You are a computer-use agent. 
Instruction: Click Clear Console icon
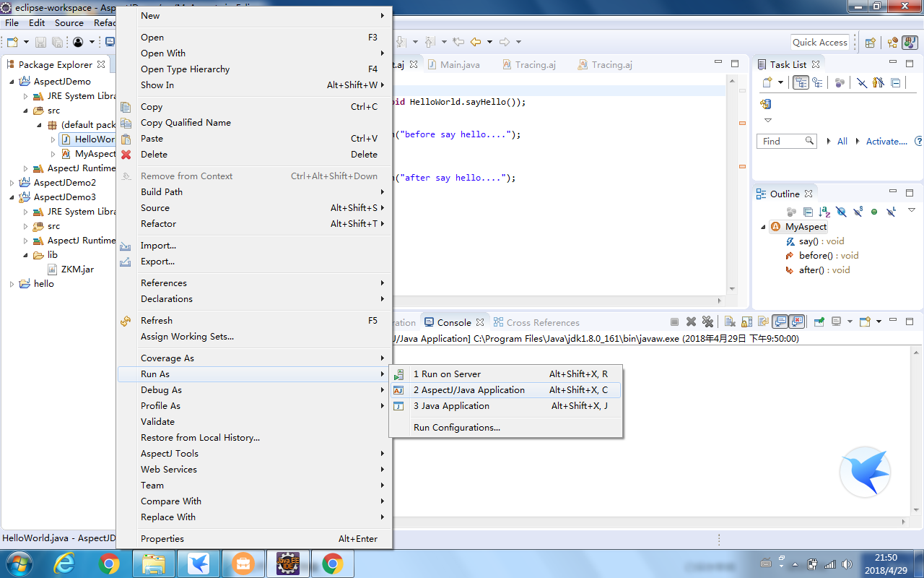[x=730, y=322]
